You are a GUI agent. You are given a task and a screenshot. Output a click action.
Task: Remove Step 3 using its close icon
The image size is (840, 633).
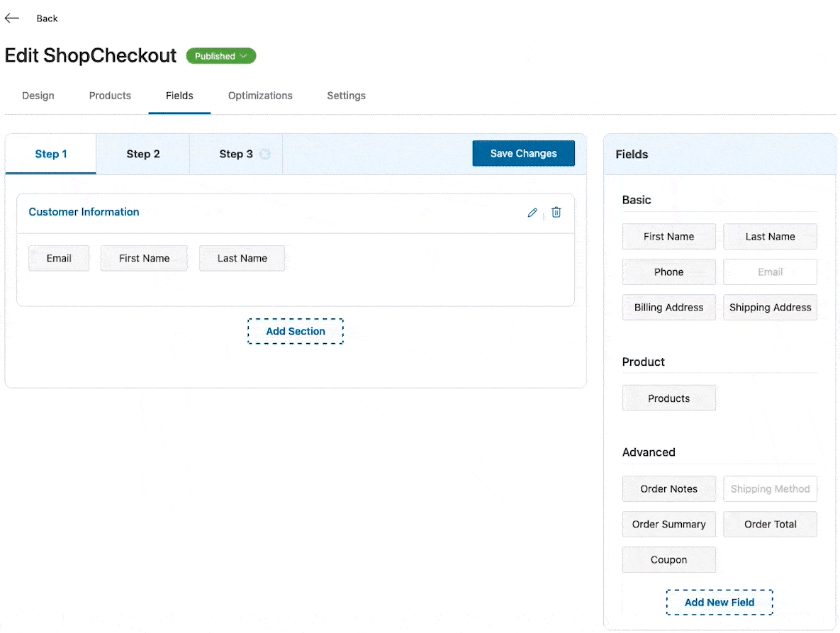[x=264, y=155]
